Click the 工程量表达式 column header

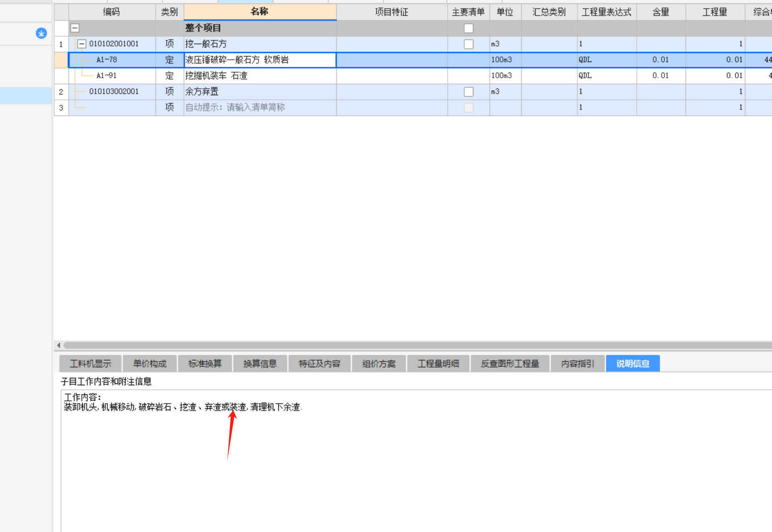606,12
